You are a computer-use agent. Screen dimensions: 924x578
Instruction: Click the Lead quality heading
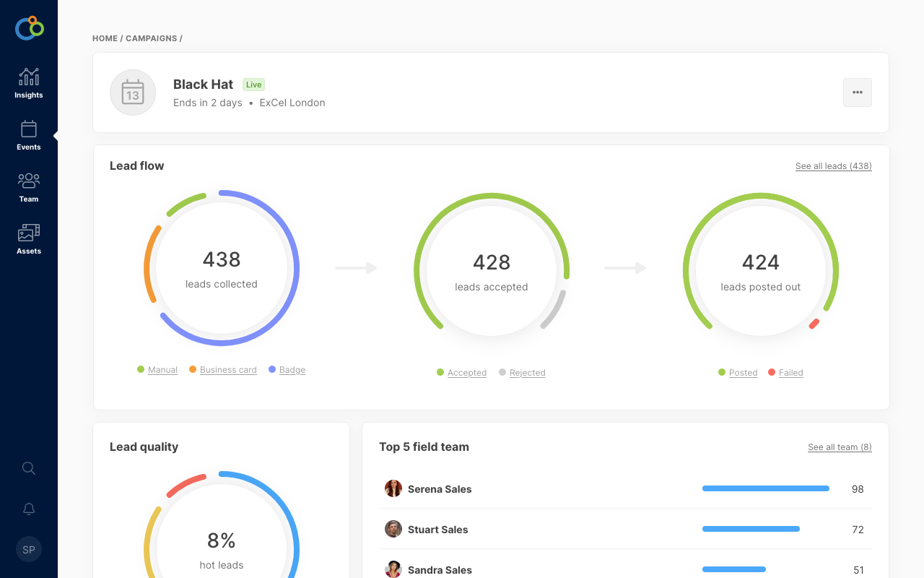click(144, 447)
